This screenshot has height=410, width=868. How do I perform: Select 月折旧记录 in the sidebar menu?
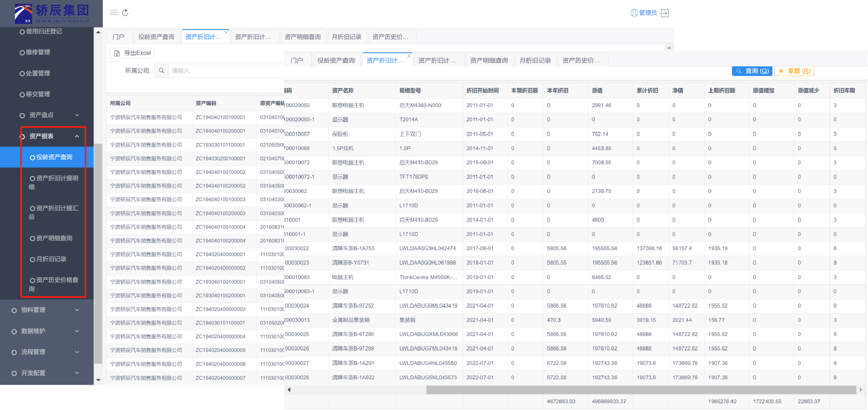click(51, 259)
